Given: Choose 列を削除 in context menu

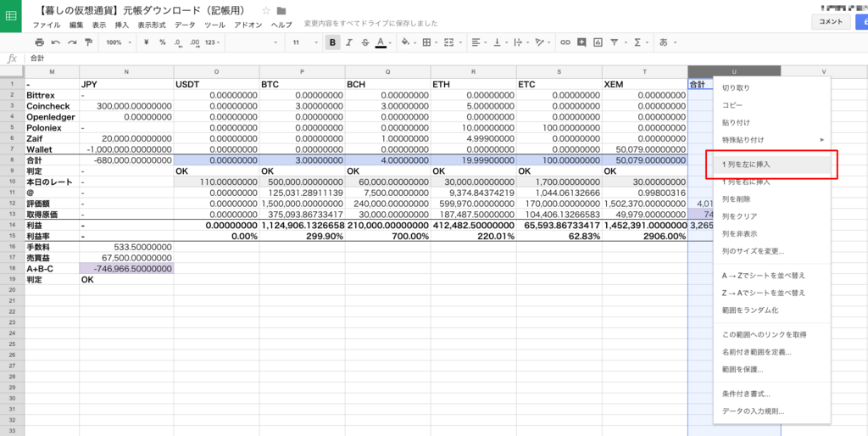Looking at the screenshot, I should [x=772, y=198].
